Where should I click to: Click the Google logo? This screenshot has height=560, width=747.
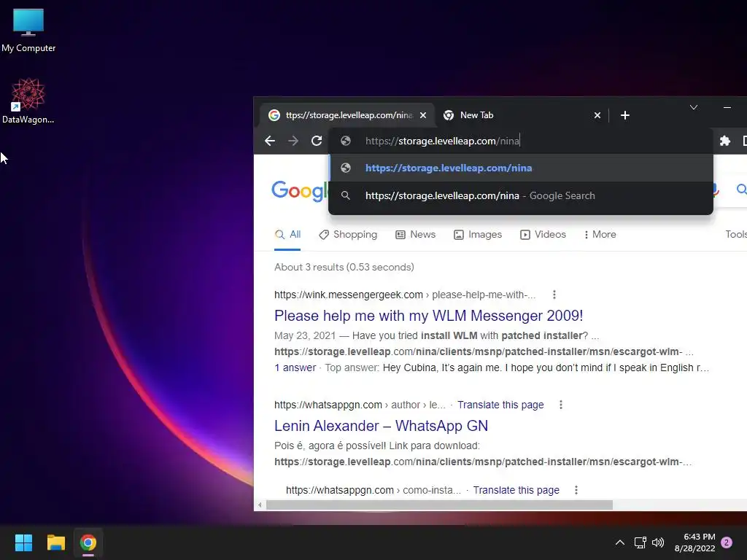tap(299, 190)
